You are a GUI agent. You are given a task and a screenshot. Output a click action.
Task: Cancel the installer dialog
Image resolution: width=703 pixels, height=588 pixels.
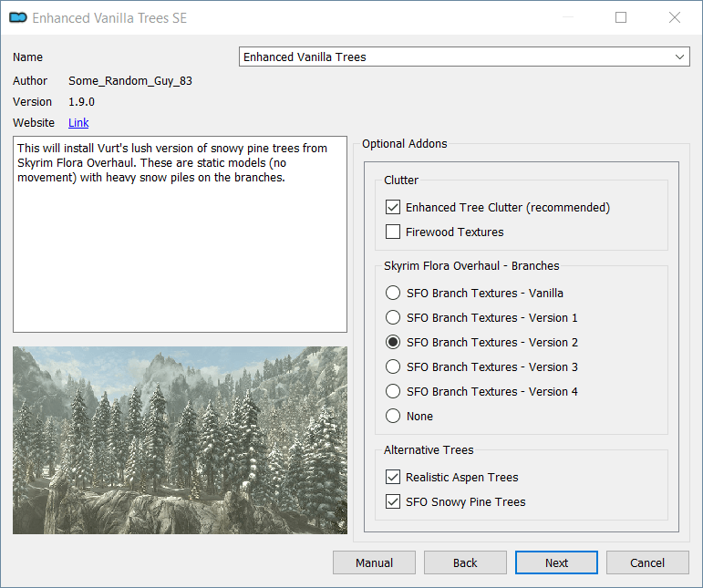[647, 562]
